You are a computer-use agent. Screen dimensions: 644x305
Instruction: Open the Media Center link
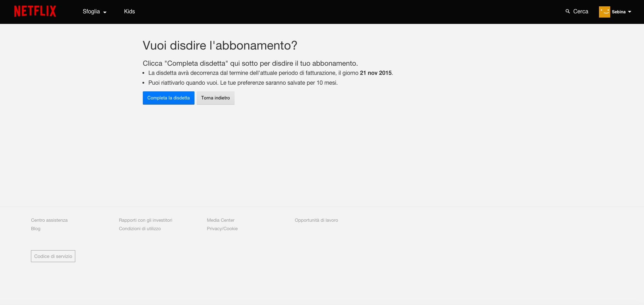221,220
